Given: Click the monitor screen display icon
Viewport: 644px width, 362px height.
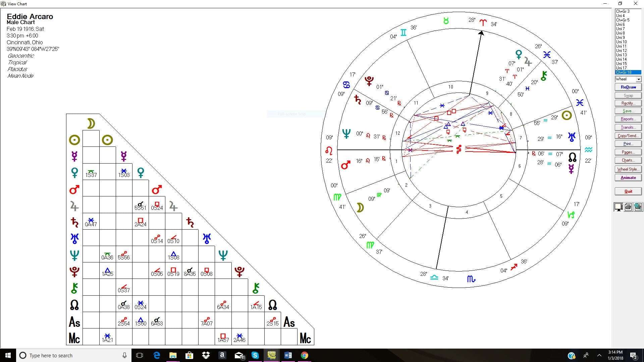Looking at the screenshot, I should (x=619, y=207).
